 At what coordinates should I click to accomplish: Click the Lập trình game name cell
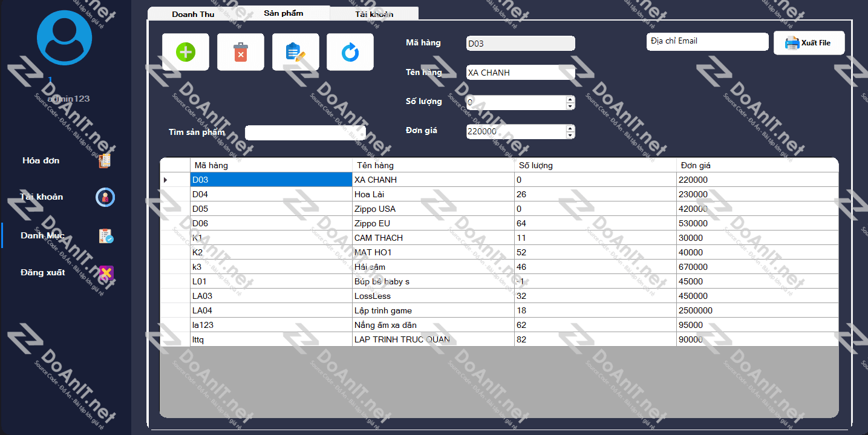click(x=433, y=310)
